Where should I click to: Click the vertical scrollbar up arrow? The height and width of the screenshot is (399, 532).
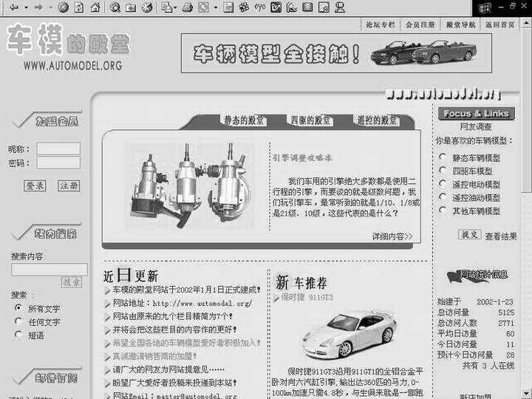pos(526,23)
